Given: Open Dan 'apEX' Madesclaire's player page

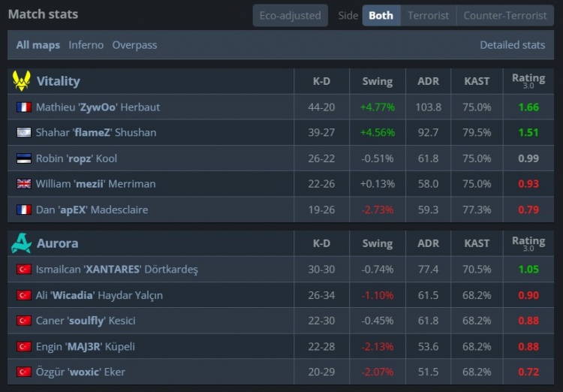Looking at the screenshot, I should pyautogui.click(x=92, y=210).
